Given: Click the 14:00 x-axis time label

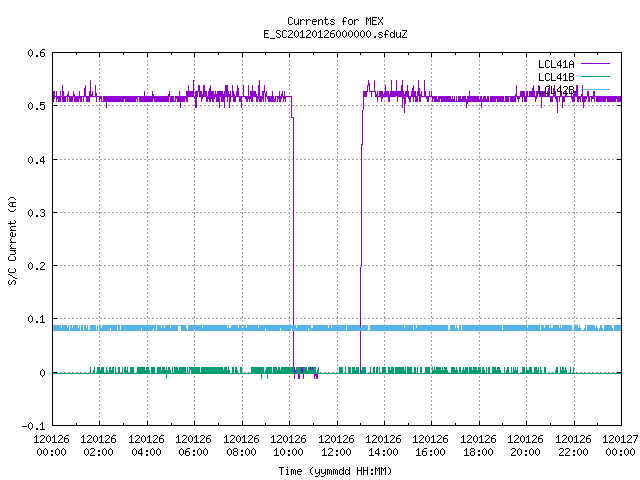Looking at the screenshot, I should point(383,452).
